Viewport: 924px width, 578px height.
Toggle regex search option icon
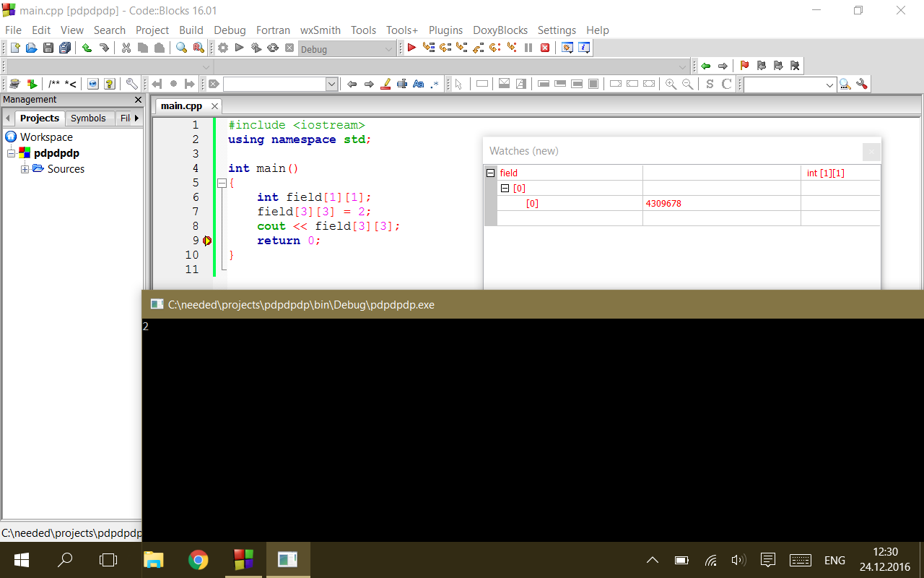(435, 84)
